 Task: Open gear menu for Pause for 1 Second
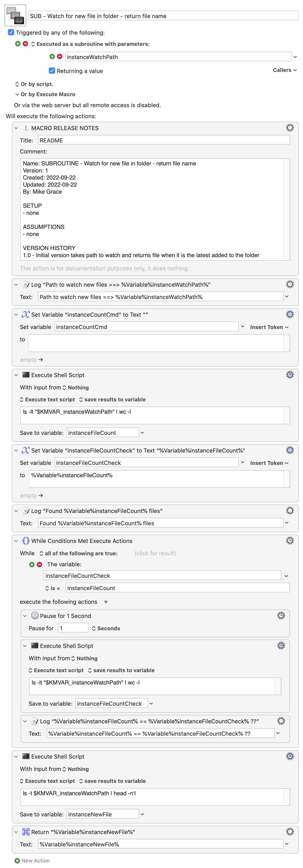[x=281, y=615]
